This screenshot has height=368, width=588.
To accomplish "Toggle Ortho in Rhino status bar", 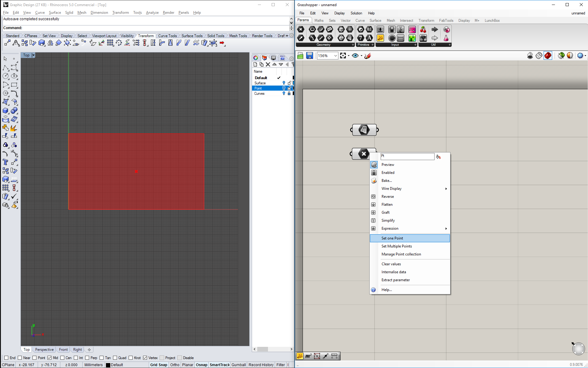I will click(175, 365).
